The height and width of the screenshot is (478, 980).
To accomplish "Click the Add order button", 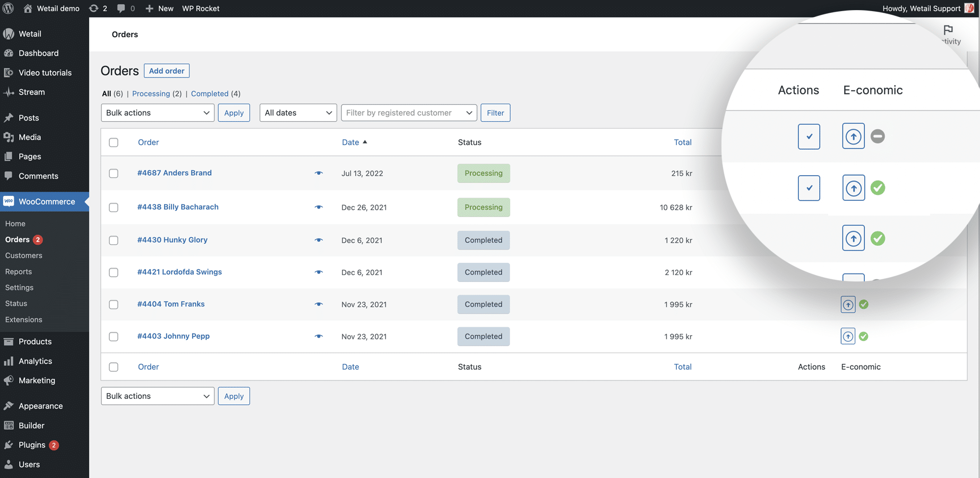I will pos(167,71).
